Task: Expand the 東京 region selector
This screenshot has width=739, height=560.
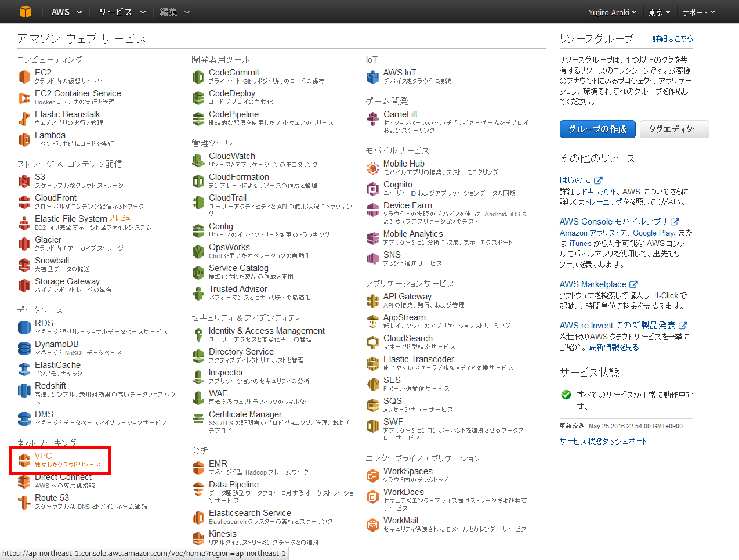Action: 660,12
